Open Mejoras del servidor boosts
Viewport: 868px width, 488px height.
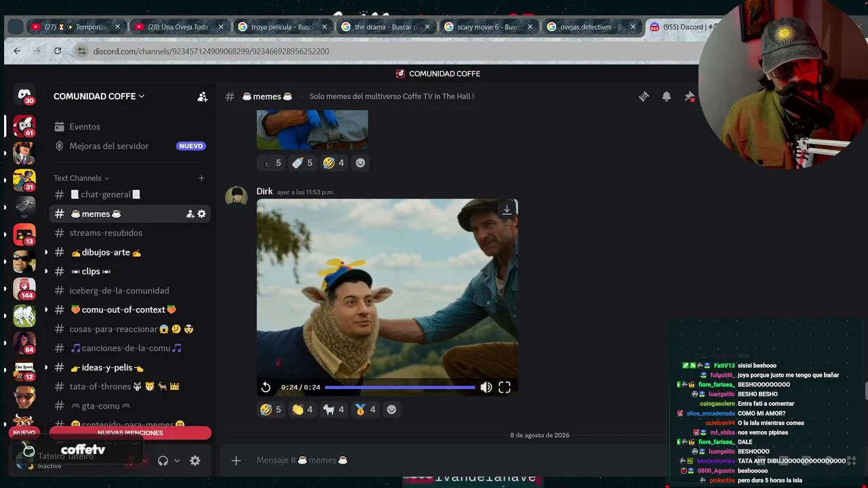tap(108, 146)
